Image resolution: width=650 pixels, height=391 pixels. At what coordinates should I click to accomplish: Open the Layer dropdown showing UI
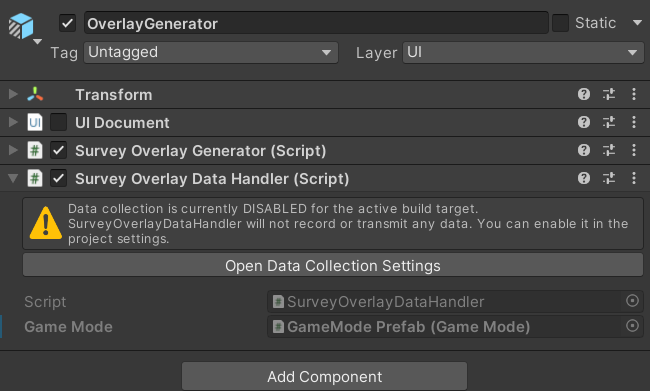(523, 52)
